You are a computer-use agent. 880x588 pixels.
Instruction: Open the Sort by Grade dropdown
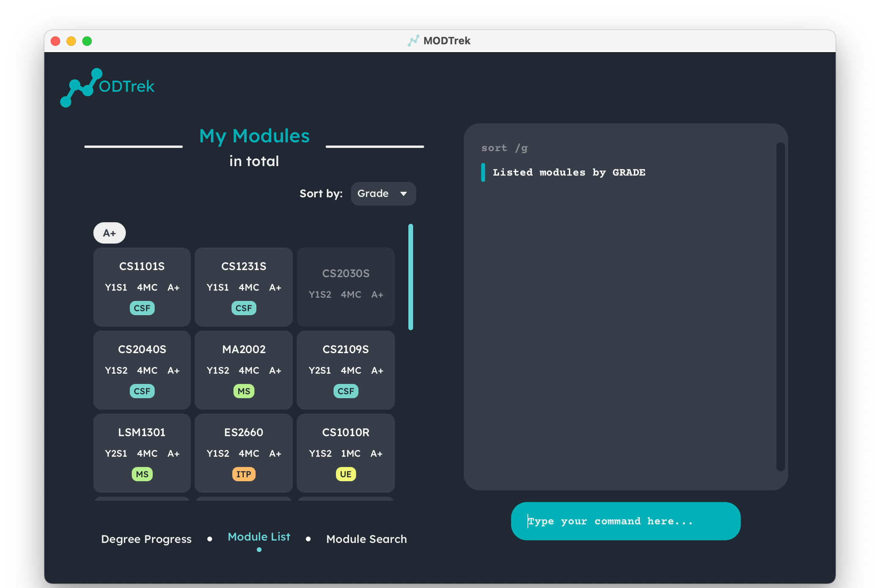pos(383,194)
